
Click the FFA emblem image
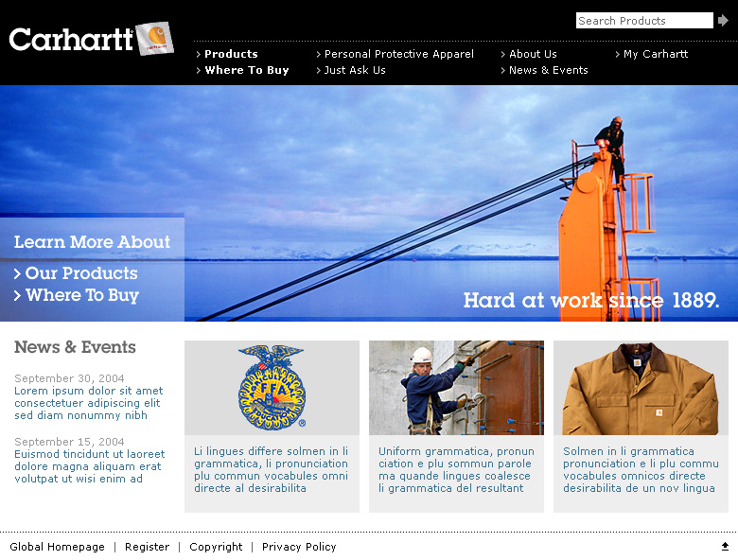pos(272,387)
